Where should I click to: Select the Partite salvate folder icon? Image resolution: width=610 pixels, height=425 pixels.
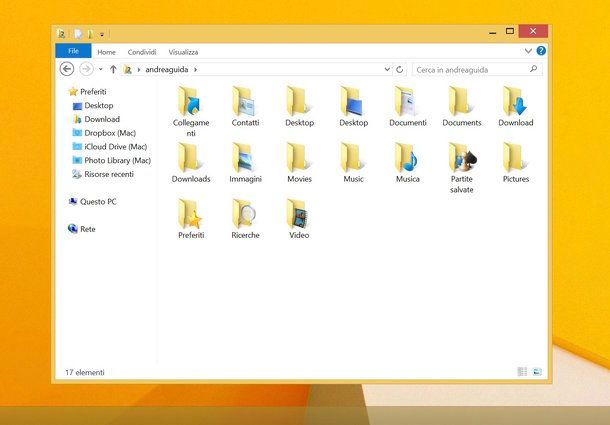point(462,157)
